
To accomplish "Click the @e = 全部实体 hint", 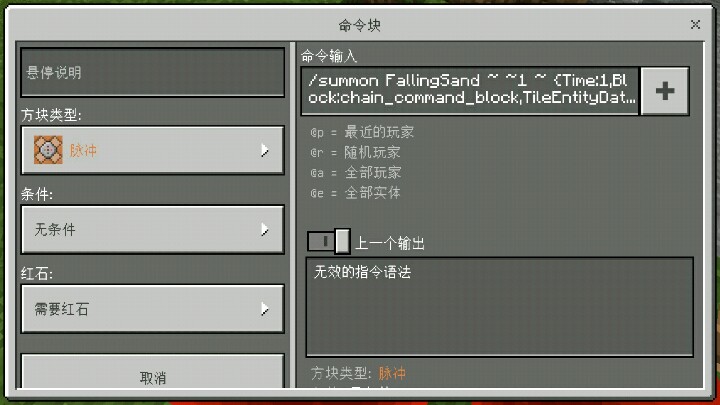I will pyautogui.click(x=355, y=193).
